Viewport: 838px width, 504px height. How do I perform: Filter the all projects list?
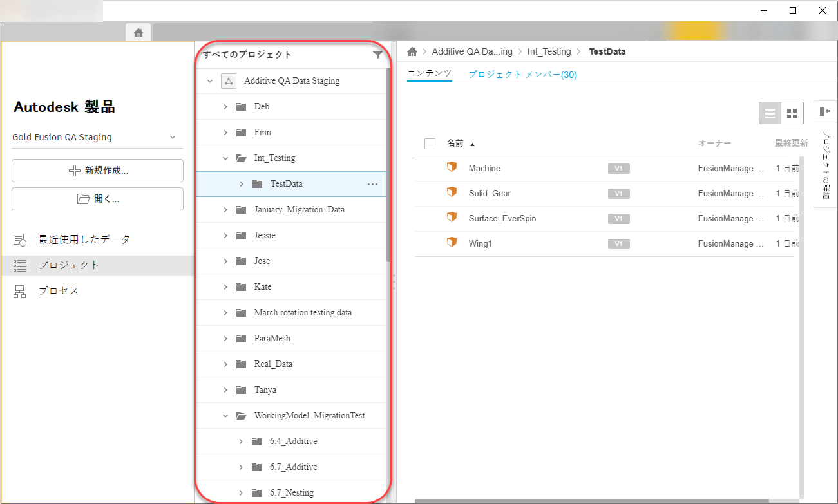377,55
